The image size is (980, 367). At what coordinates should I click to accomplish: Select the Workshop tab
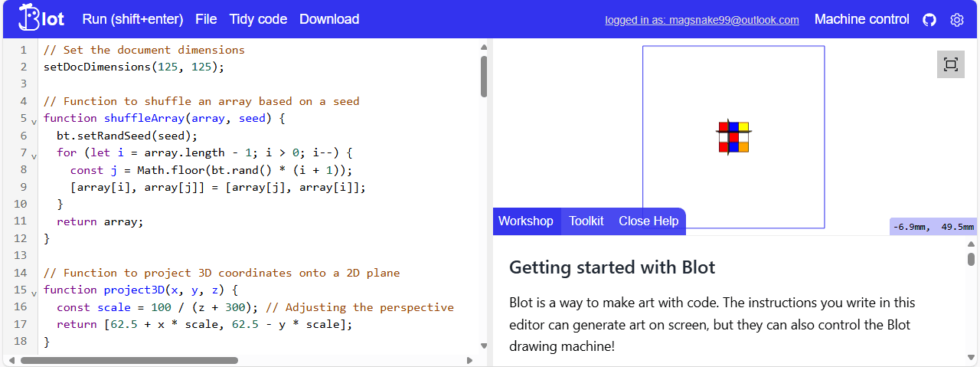pyautogui.click(x=525, y=221)
